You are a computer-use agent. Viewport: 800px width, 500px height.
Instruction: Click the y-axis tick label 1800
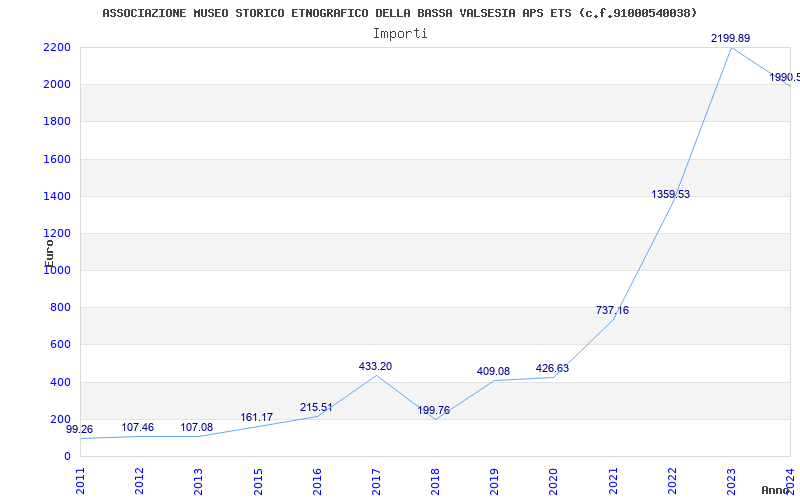[x=57, y=121]
